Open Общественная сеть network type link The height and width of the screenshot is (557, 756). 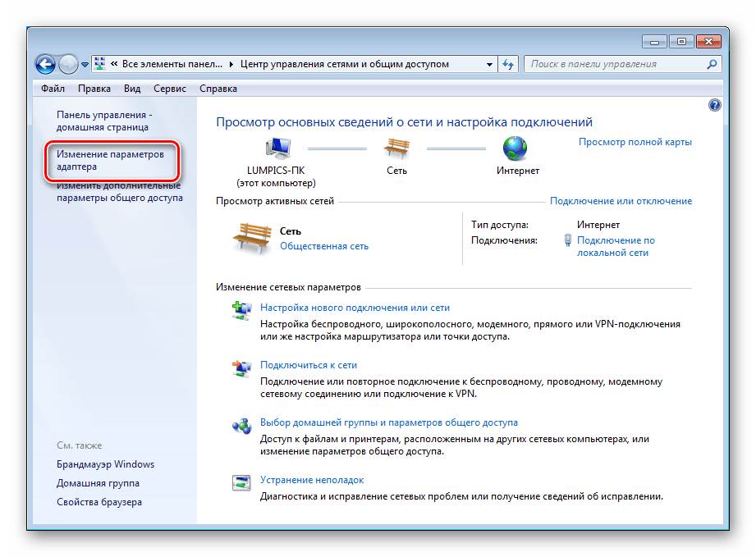coord(324,246)
